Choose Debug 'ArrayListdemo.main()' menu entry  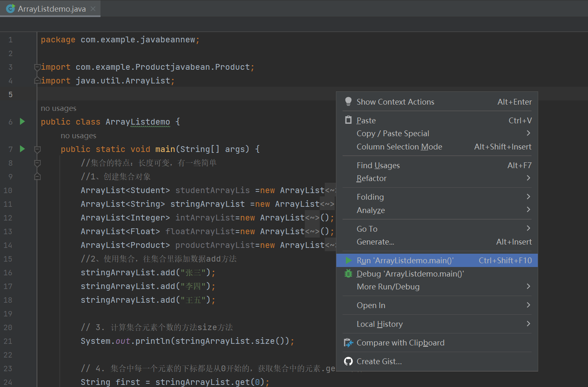[x=437, y=274]
